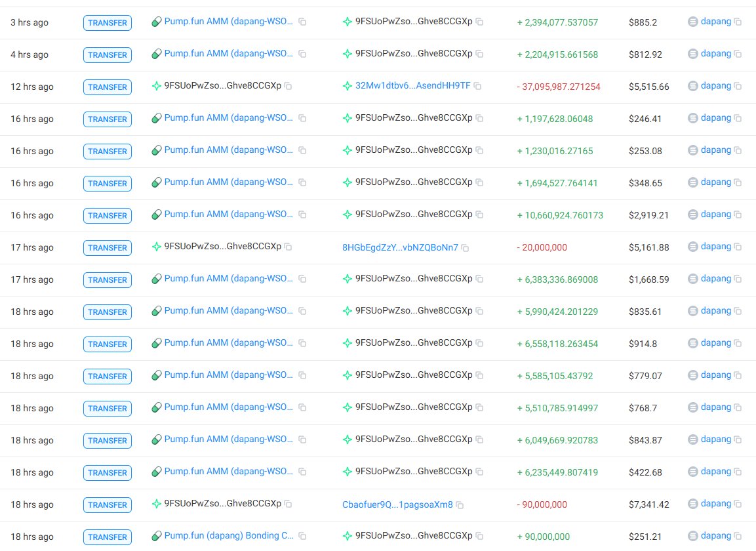756x551 pixels.
Task: Click the dapang token logo in the $422.68 row
Action: [693, 472]
